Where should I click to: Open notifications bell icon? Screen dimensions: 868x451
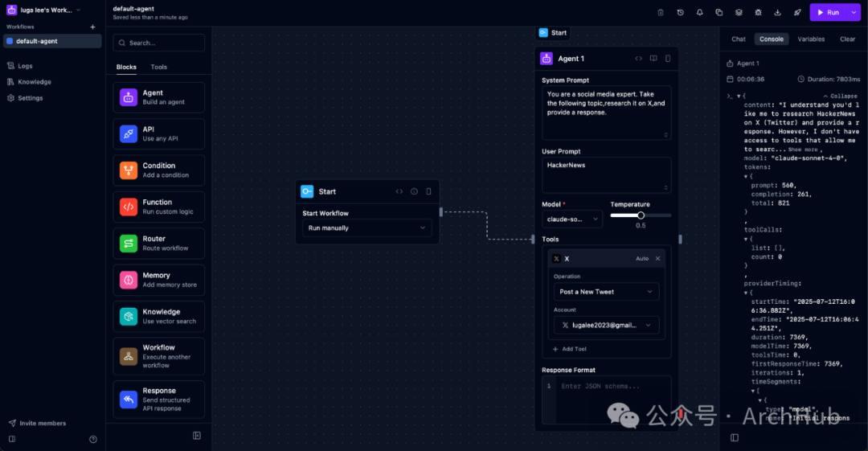click(x=700, y=12)
